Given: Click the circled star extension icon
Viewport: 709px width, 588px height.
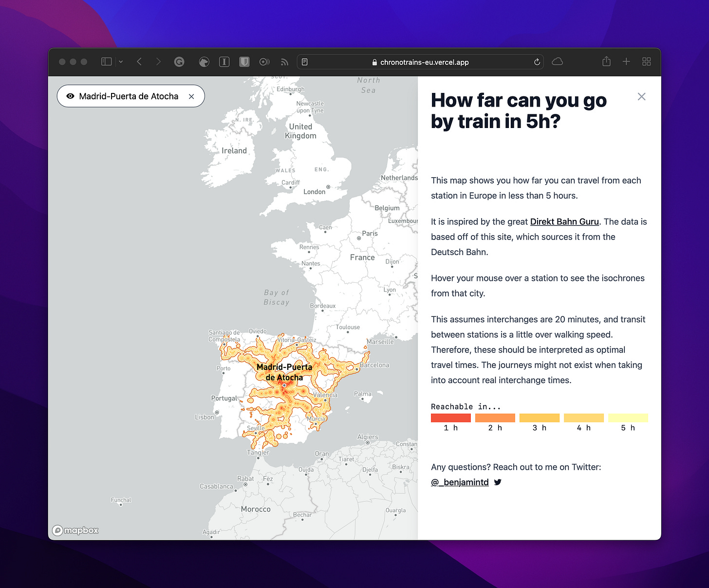Looking at the screenshot, I should click(264, 62).
